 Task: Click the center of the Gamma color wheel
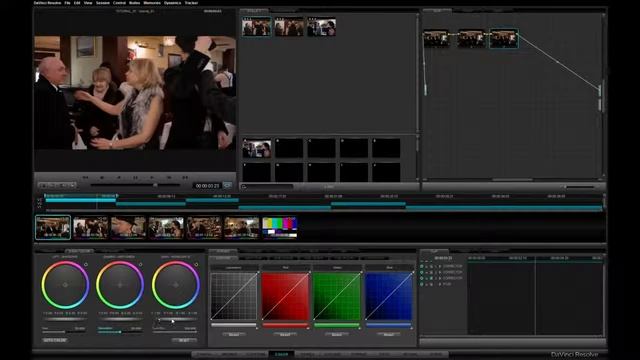pyautogui.click(x=120, y=285)
